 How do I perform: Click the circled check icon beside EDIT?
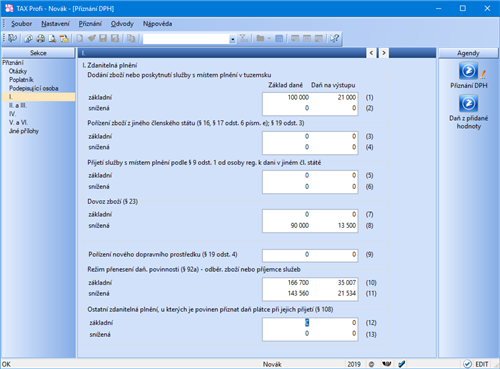coord(467,364)
